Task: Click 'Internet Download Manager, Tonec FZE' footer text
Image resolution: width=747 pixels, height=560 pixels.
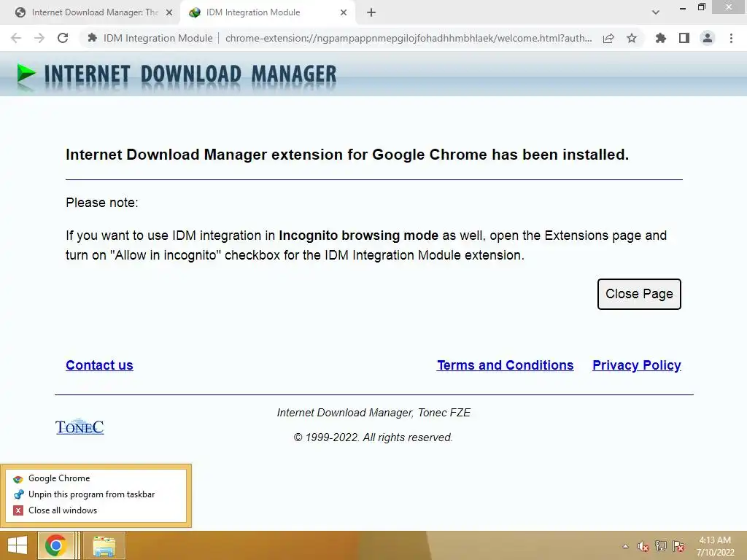Action: pyautogui.click(x=373, y=413)
